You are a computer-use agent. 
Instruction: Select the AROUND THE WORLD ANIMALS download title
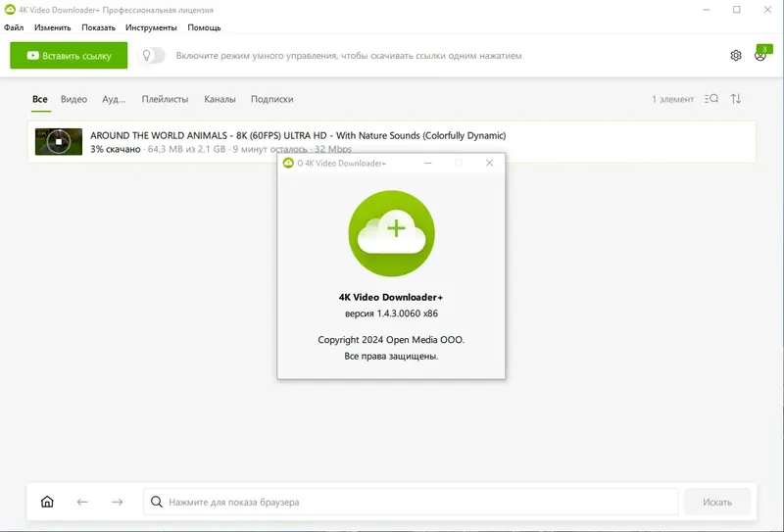click(x=298, y=135)
